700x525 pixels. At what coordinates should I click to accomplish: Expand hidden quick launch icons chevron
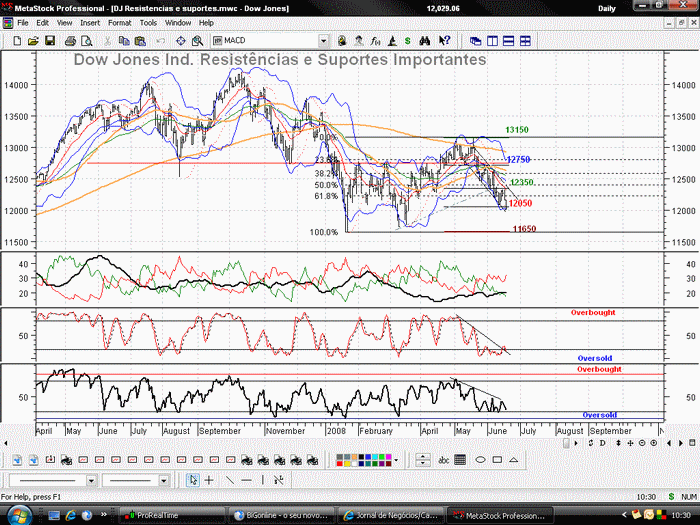104,514
